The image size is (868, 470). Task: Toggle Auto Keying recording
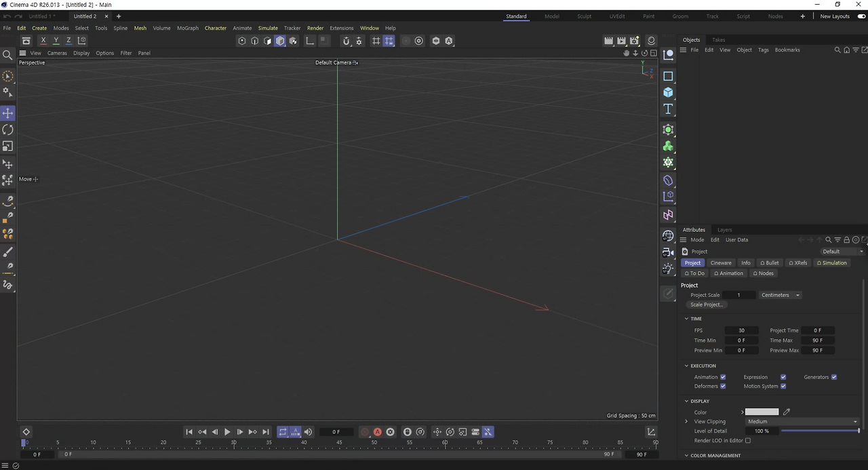(377, 432)
